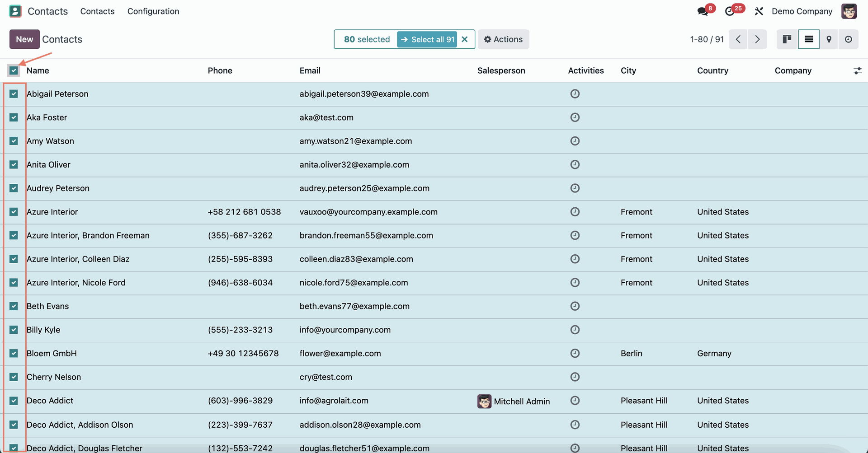The image size is (868, 453).
Task: Open the Configuration menu
Action: tap(153, 11)
